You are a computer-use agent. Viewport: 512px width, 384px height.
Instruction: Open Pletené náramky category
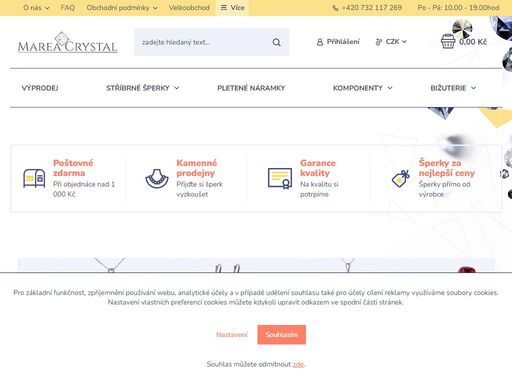tap(251, 88)
